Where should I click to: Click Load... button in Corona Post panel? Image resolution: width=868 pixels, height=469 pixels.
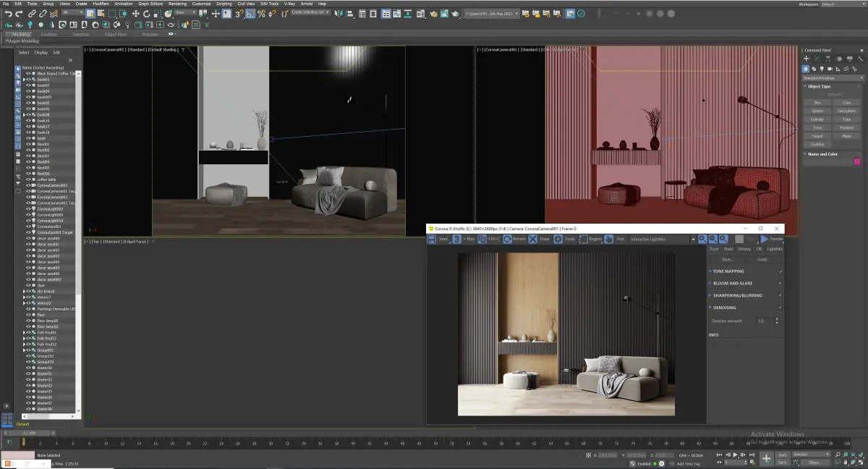pyautogui.click(x=762, y=259)
